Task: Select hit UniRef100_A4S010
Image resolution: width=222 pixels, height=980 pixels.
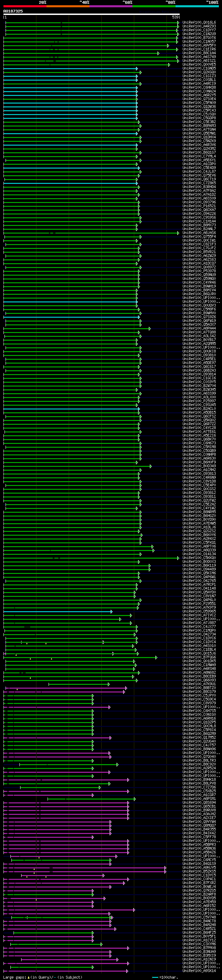Action: (x=199, y=646)
